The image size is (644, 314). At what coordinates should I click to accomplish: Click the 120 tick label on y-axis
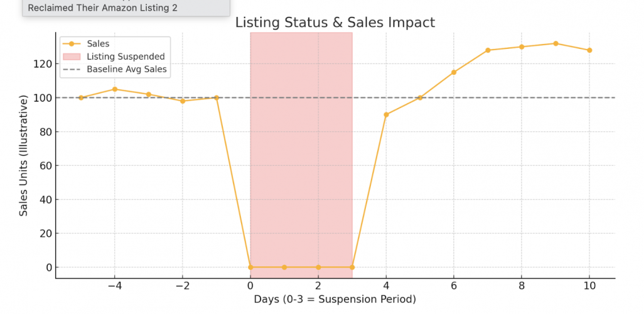point(40,64)
